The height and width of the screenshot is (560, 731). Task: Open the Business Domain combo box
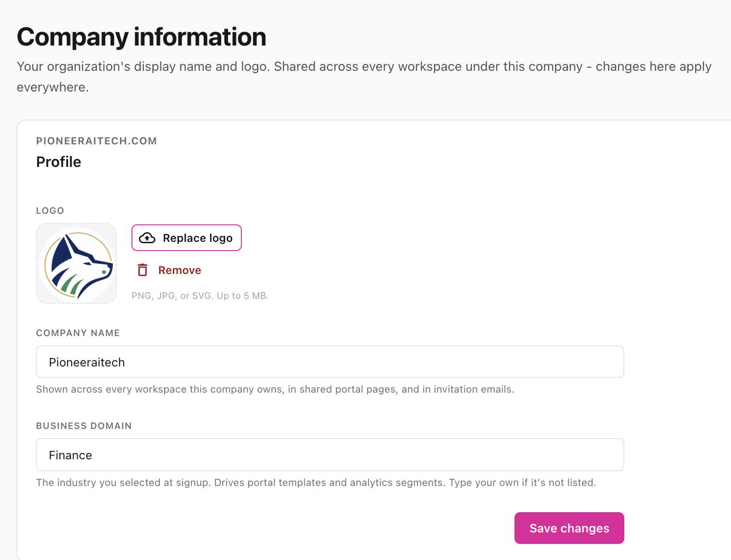[x=330, y=455]
